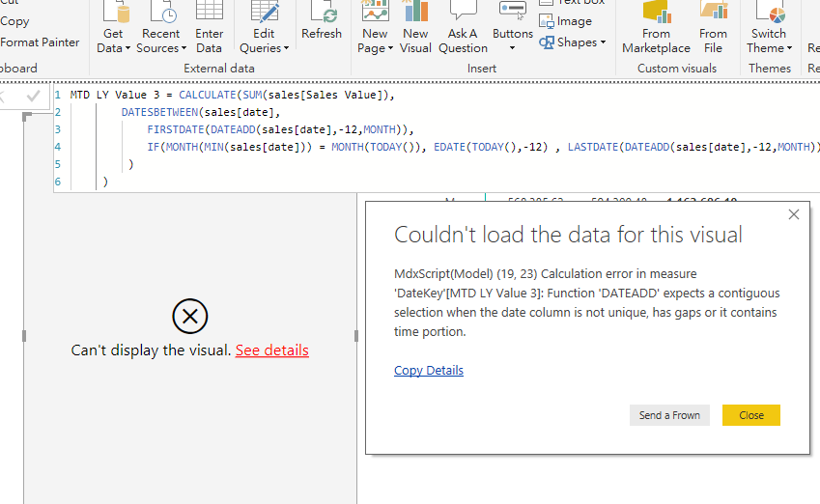Open the New Page dropdown

375,41
